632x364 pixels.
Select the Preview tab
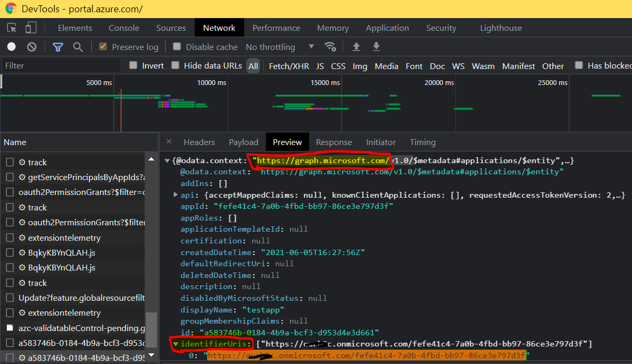click(287, 142)
